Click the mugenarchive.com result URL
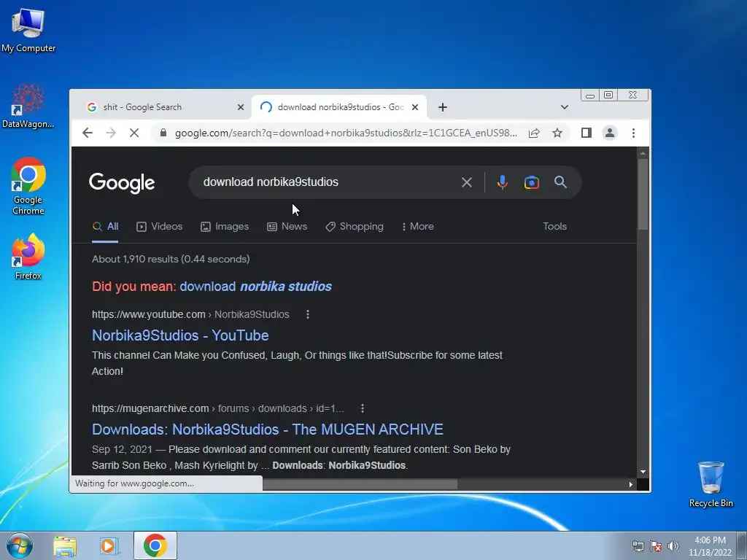747x560 pixels. (x=217, y=408)
